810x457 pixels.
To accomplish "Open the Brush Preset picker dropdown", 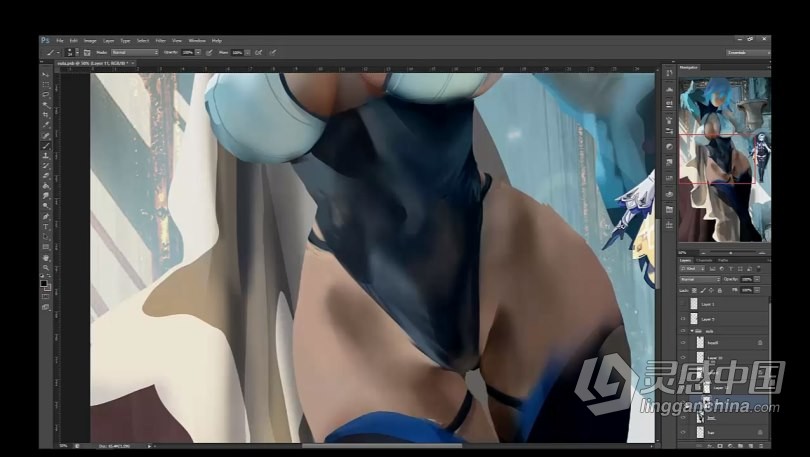I will (x=77, y=52).
